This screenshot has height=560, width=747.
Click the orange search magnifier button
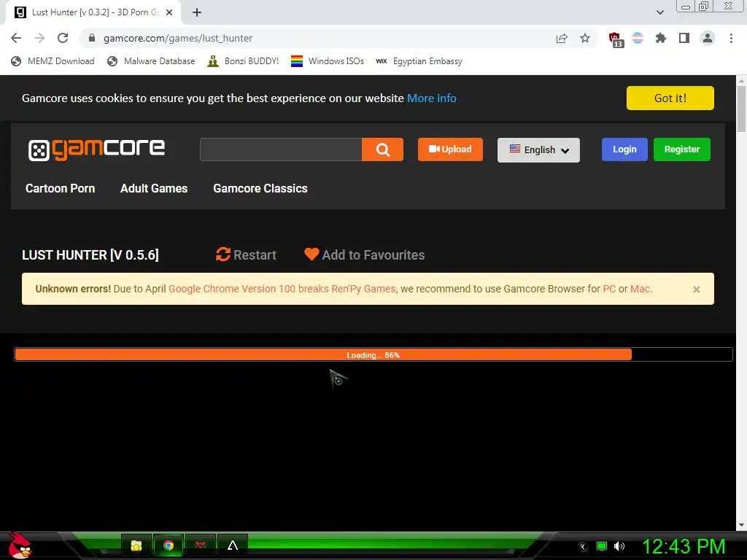point(382,149)
